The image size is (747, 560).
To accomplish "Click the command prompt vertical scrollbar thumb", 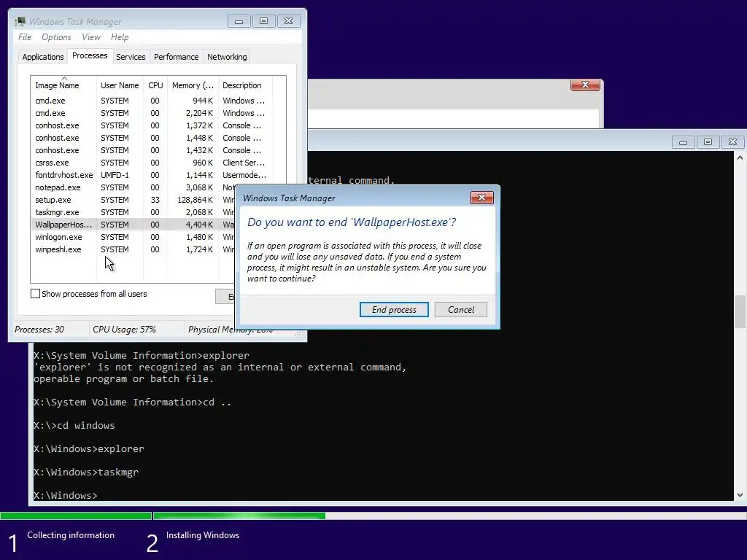I will pos(740,311).
